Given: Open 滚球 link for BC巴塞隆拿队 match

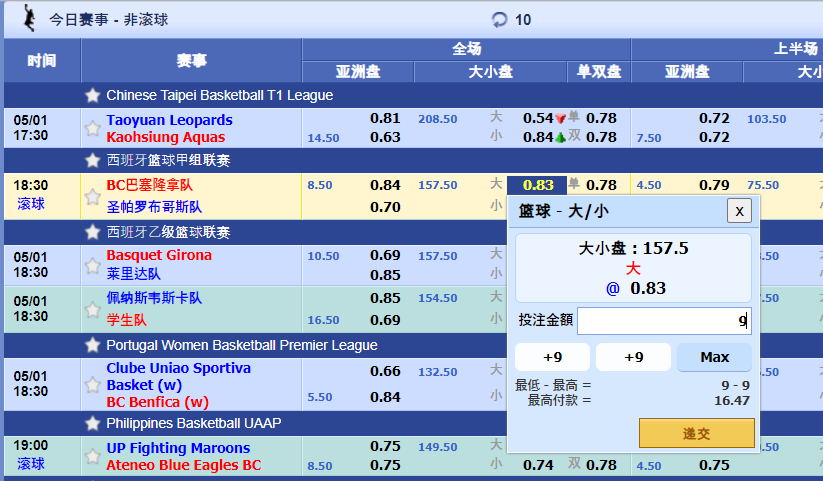Looking at the screenshot, I should click(x=31, y=204).
